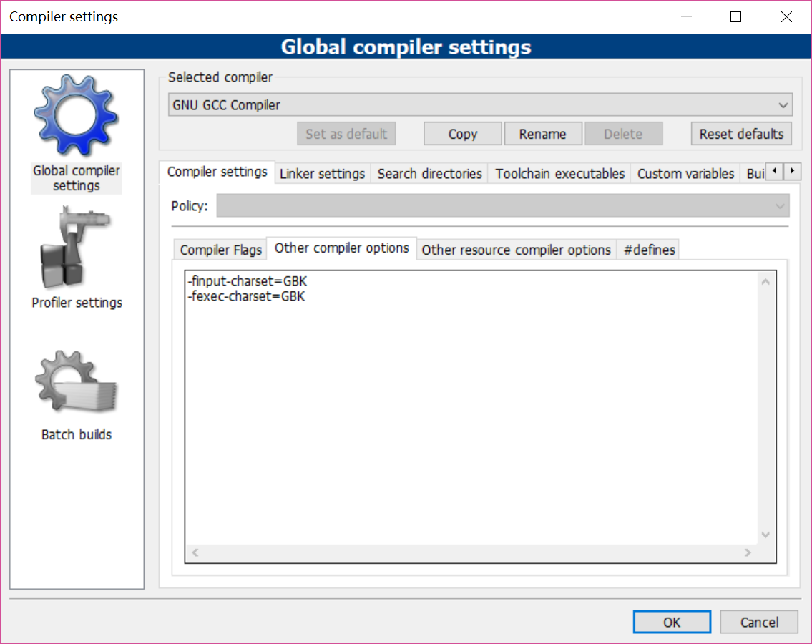Image resolution: width=812 pixels, height=644 pixels.
Task: Cancel the compiler settings dialog
Action: [758, 622]
